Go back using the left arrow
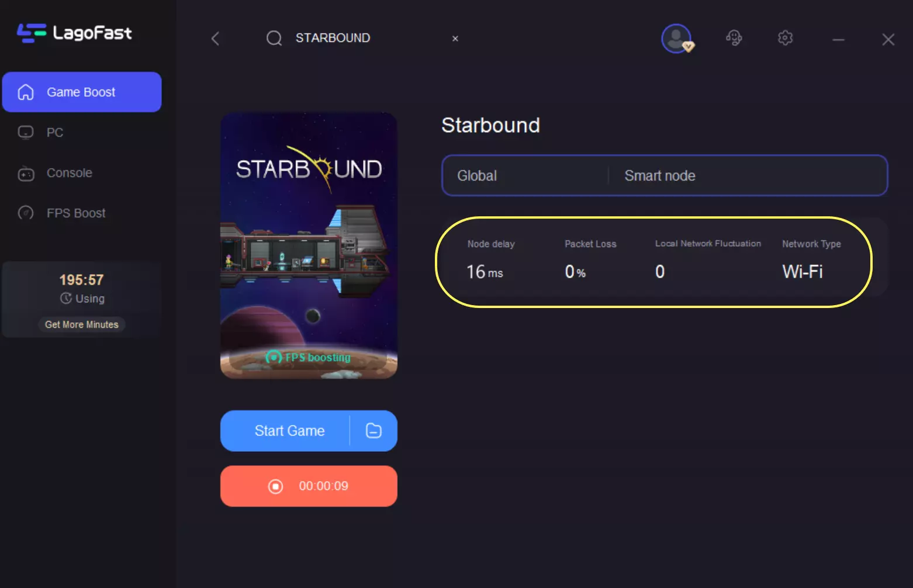This screenshot has width=913, height=588. [216, 39]
